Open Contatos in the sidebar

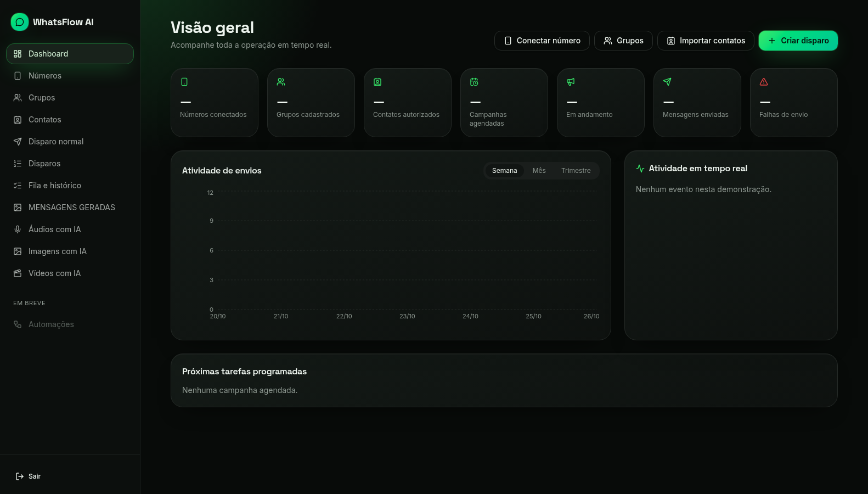click(70, 120)
